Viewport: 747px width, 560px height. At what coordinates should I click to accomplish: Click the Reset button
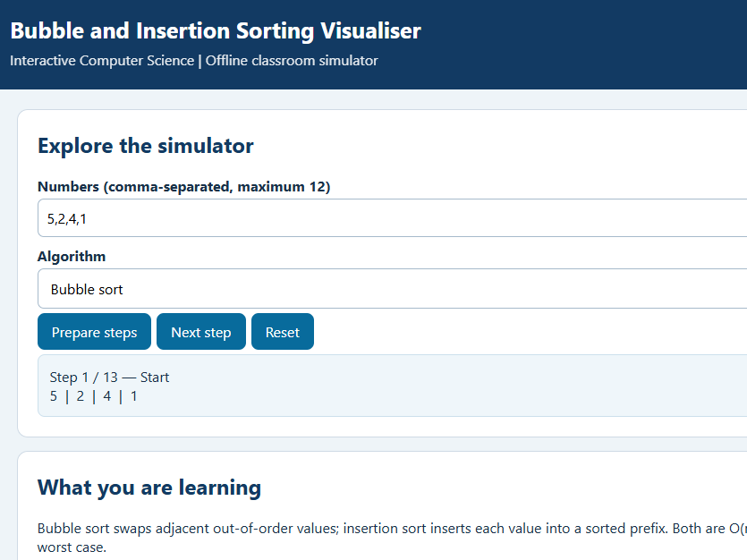283,332
